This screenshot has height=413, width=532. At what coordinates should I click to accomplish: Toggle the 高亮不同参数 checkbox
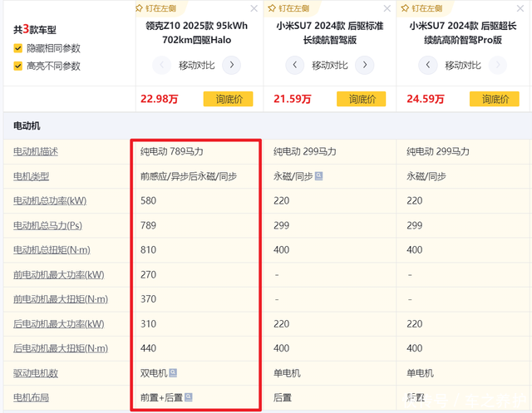18,66
